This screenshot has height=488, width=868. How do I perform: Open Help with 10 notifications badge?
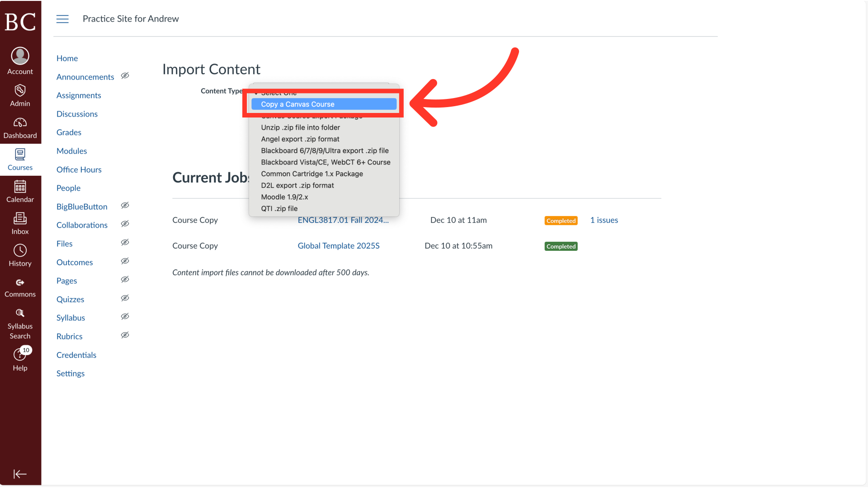coord(20,357)
